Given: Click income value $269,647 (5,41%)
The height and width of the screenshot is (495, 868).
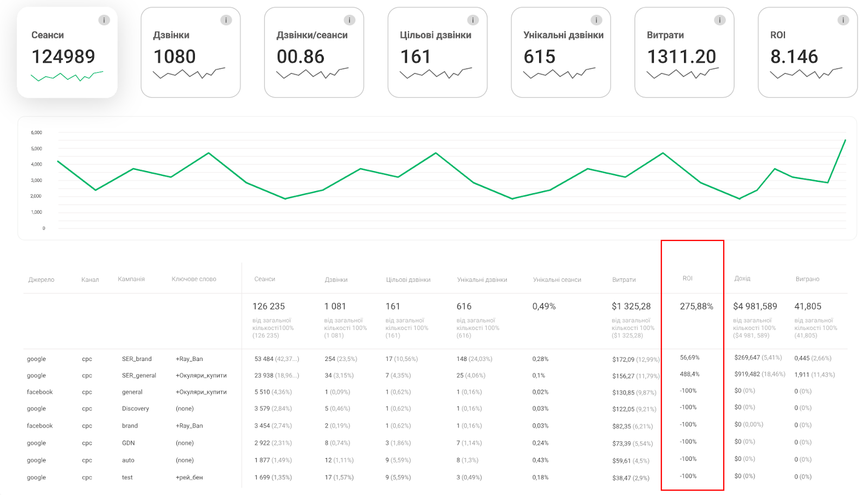Looking at the screenshot, I should click(x=758, y=358).
